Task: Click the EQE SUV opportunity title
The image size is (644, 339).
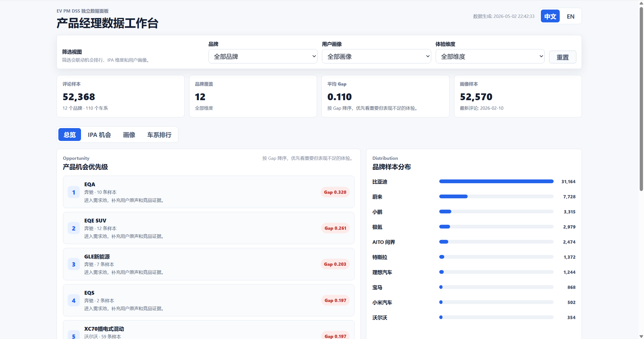Action: click(x=95, y=221)
